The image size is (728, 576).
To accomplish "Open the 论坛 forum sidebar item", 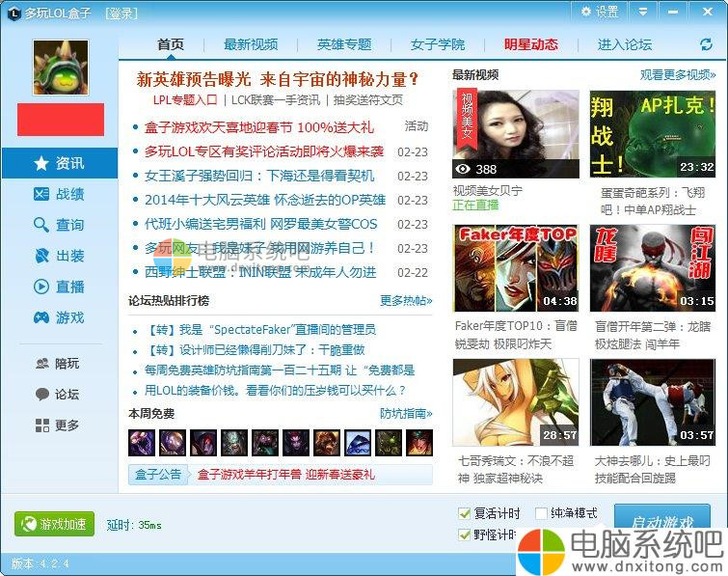I will point(58,395).
